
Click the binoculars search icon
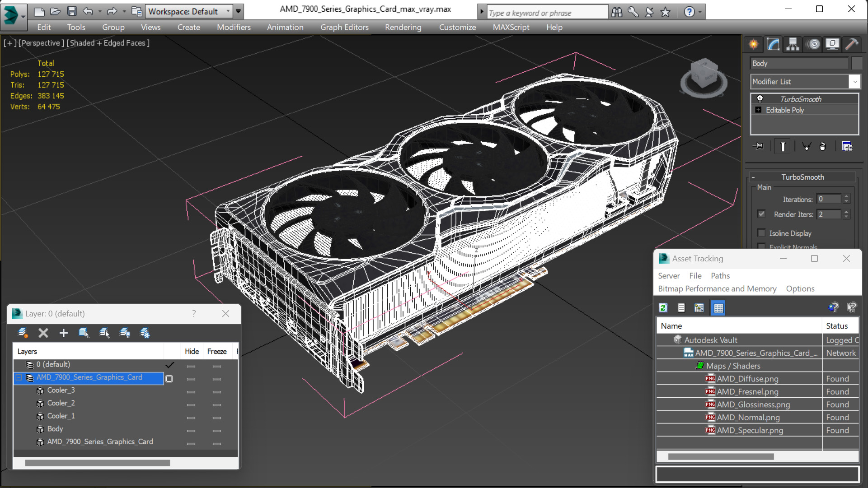pos(617,12)
